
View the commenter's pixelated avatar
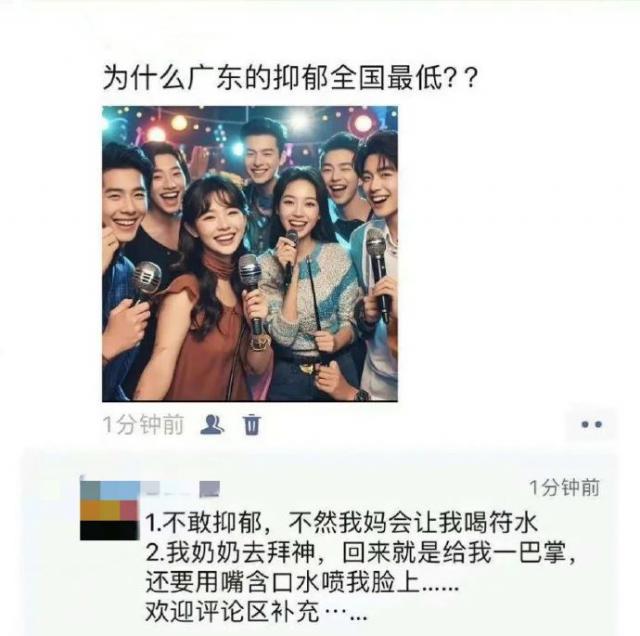[110, 510]
